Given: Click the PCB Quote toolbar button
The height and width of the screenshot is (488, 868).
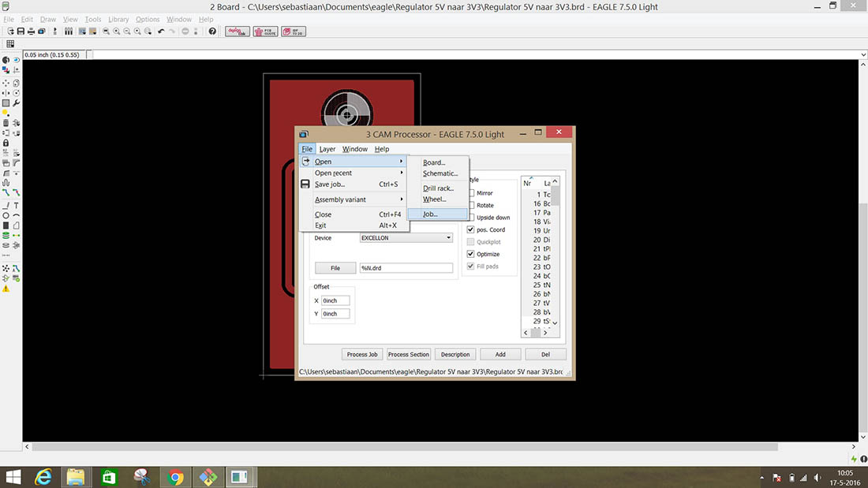Looking at the screenshot, I should click(265, 32).
